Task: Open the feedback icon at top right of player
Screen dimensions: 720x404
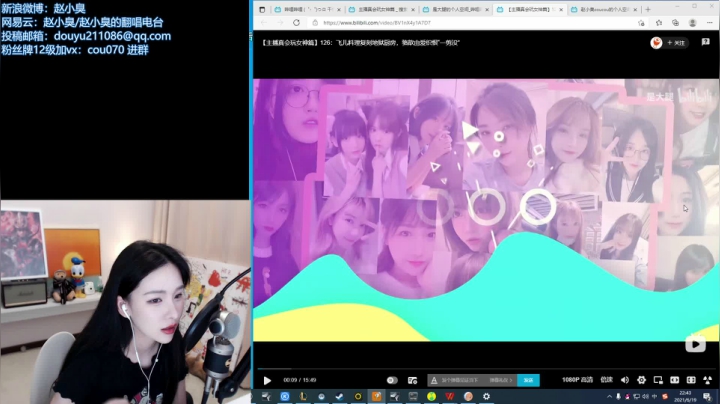Action: [705, 42]
